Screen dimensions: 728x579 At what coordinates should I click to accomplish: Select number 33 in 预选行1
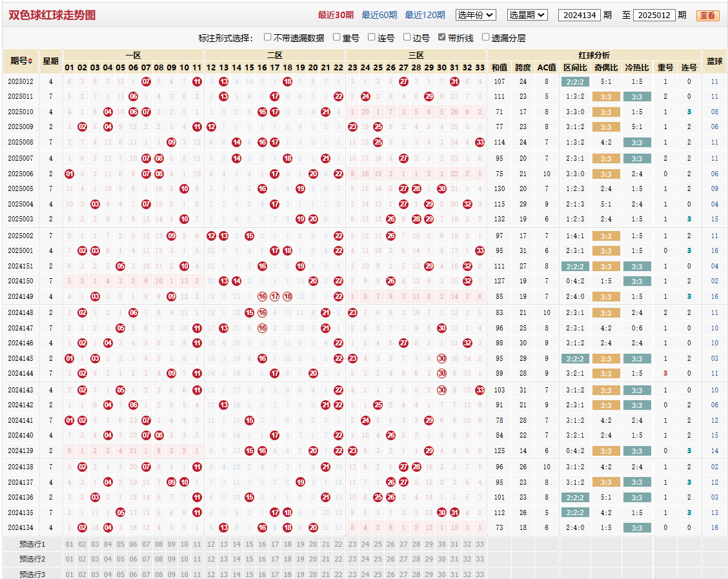click(x=480, y=544)
